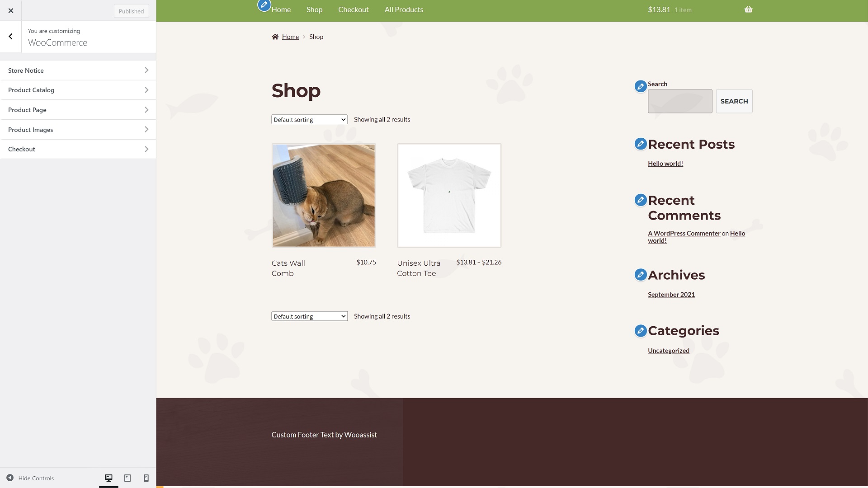The width and height of the screenshot is (868, 488).
Task: Expand the Product Catalog settings panel
Action: point(77,90)
